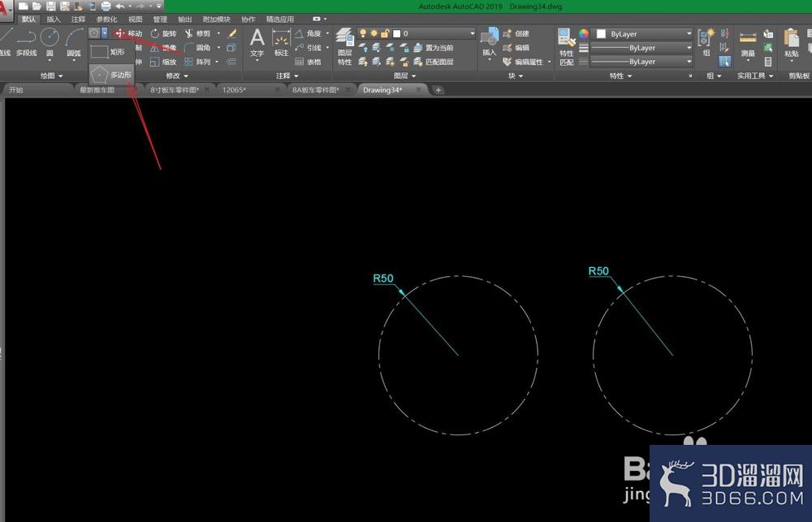This screenshot has height=522, width=812.
Task: Click Edit Attributes (编辑属性) button
Action: click(523, 62)
